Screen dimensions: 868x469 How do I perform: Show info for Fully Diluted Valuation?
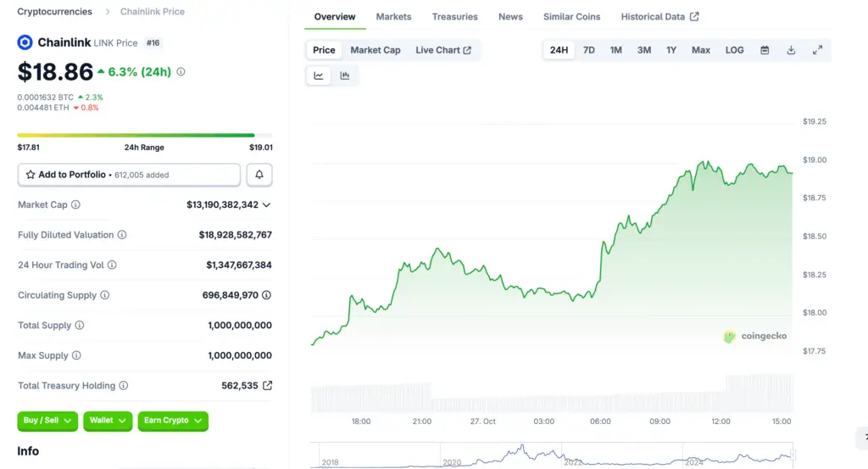[122, 235]
